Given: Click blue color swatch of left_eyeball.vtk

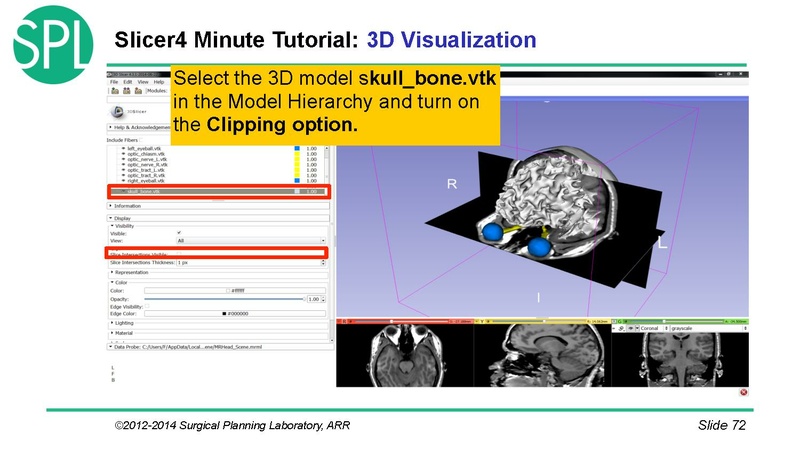Looking at the screenshot, I should 297,148.
